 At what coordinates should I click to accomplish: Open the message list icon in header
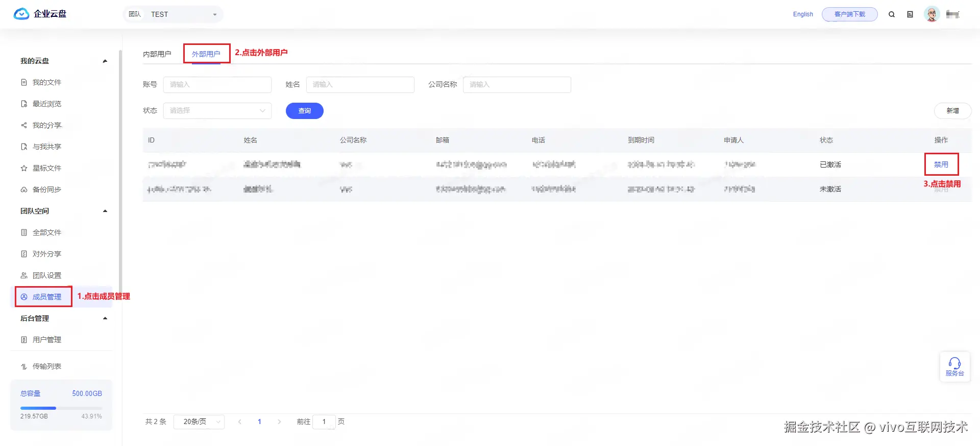click(910, 14)
